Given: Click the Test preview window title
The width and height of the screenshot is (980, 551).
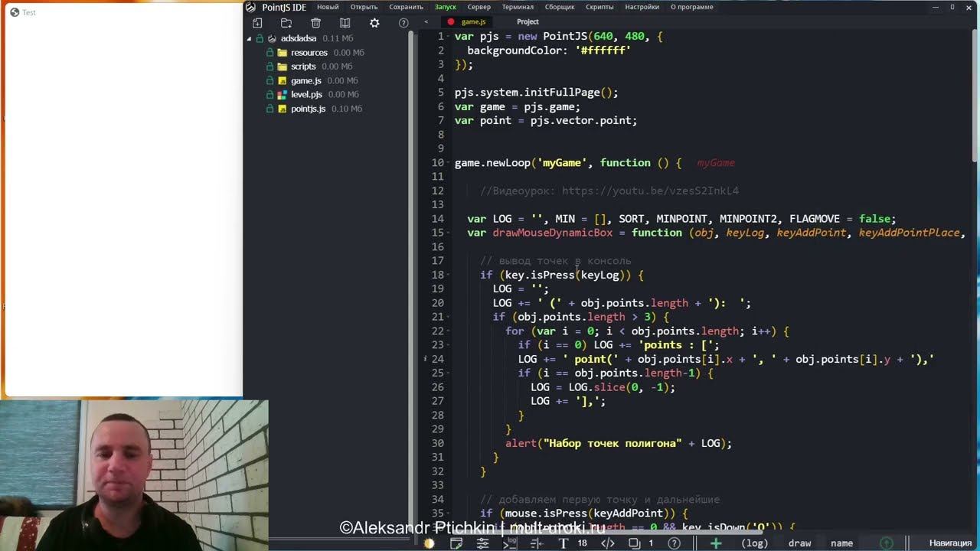Looking at the screenshot, I should 29,12.
